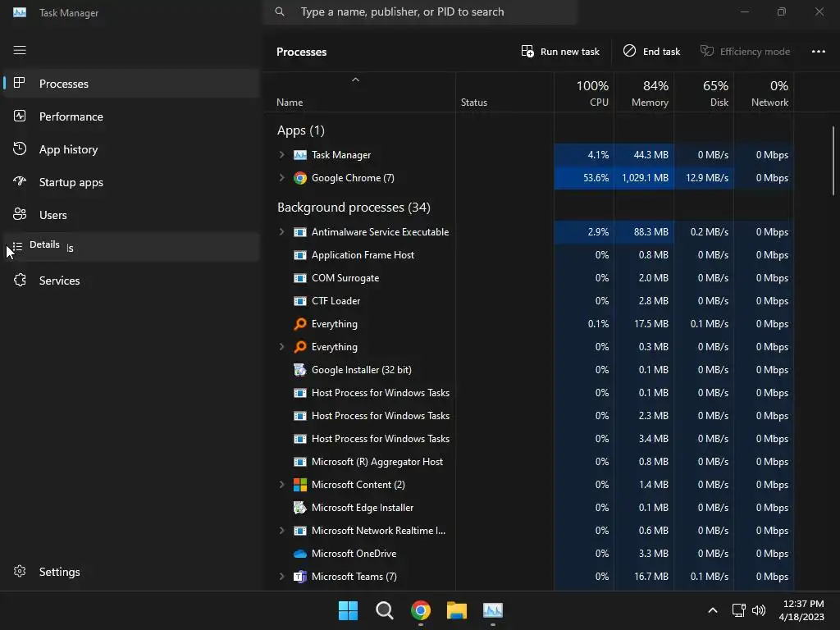Image resolution: width=840 pixels, height=630 pixels.
Task: Expand Microsoft Network Realtime process
Action: [x=282, y=531]
